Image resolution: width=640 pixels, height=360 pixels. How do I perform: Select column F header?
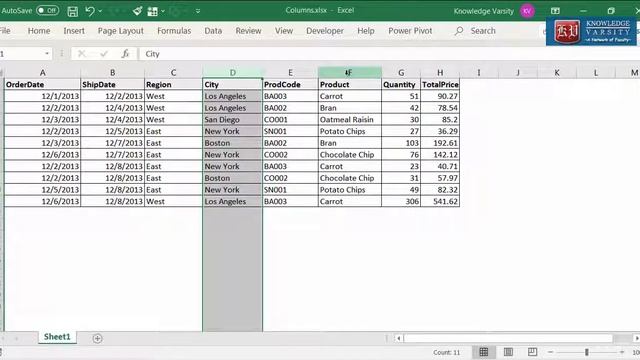point(350,73)
